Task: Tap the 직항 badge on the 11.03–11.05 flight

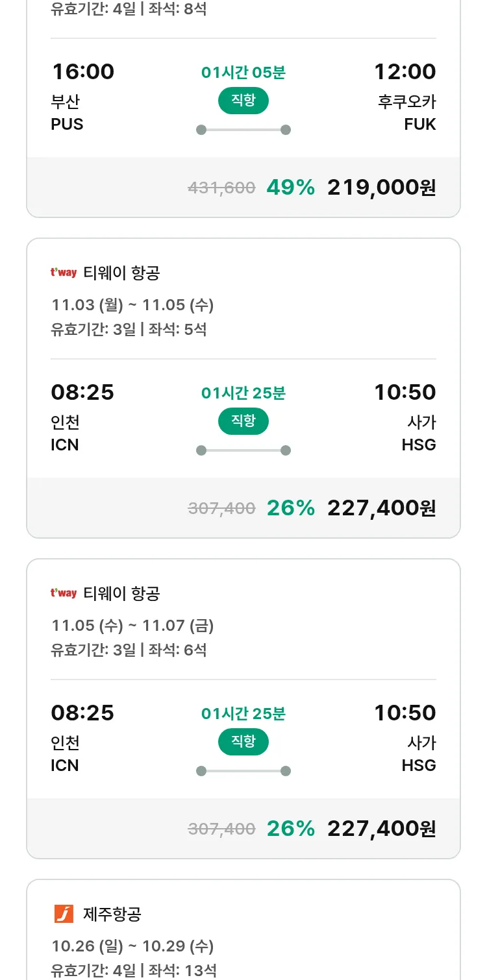Action: 243,421
